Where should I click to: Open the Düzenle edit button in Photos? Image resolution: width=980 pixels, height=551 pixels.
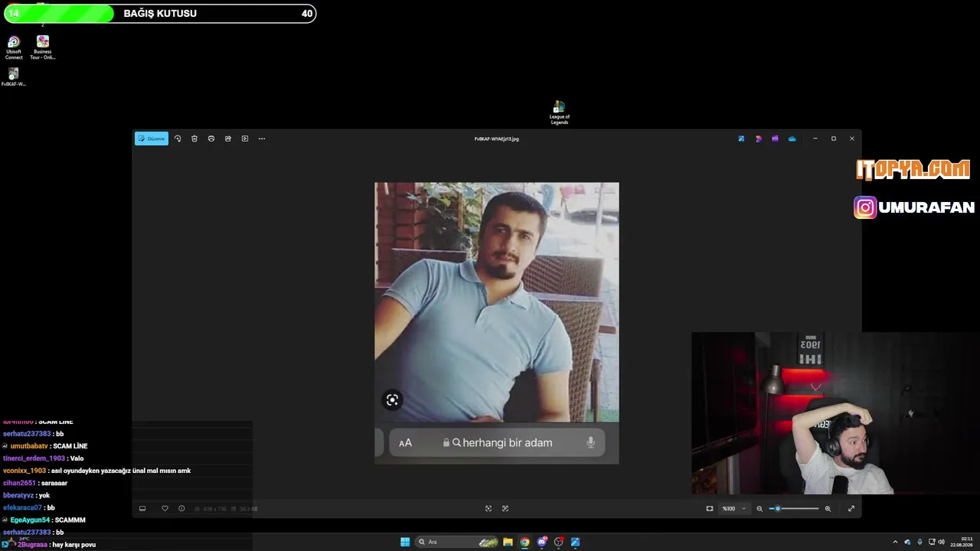coord(152,139)
